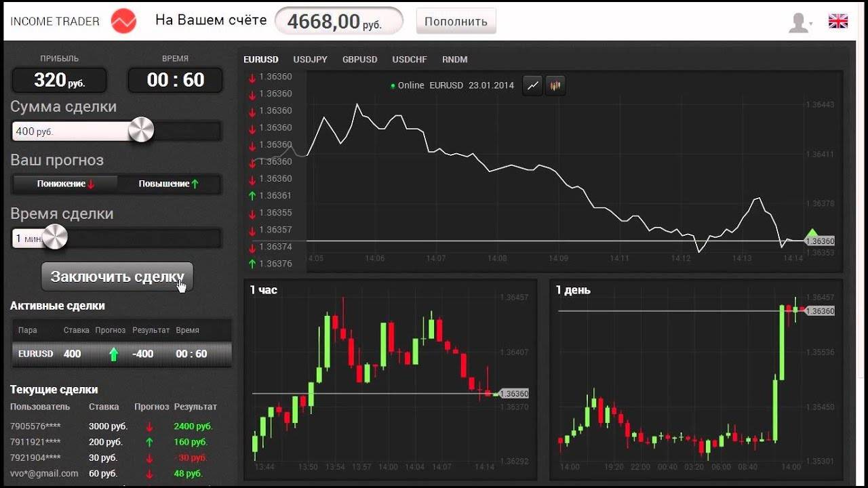The width and height of the screenshot is (868, 488).
Task: Click the red down arrow beside 1.36355
Action: [252, 213]
